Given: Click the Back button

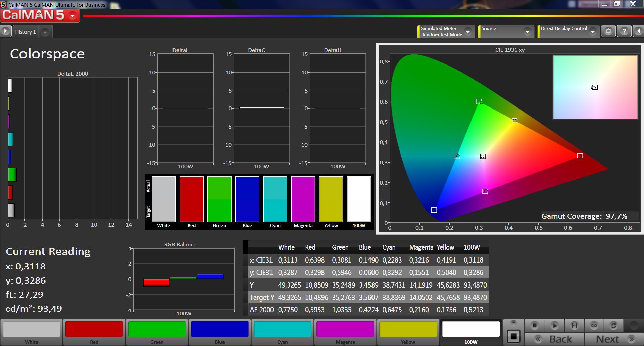Looking at the screenshot, I should [x=554, y=339].
